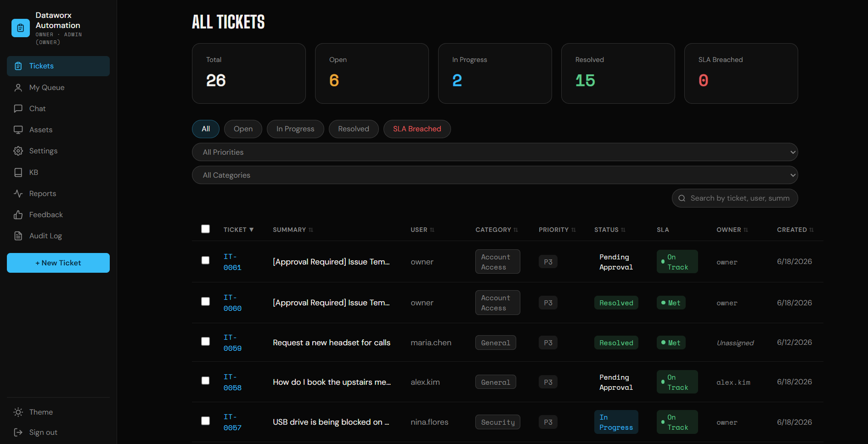868x444 pixels.
Task: Click the 6/12/2026 created date
Action: coord(795,343)
